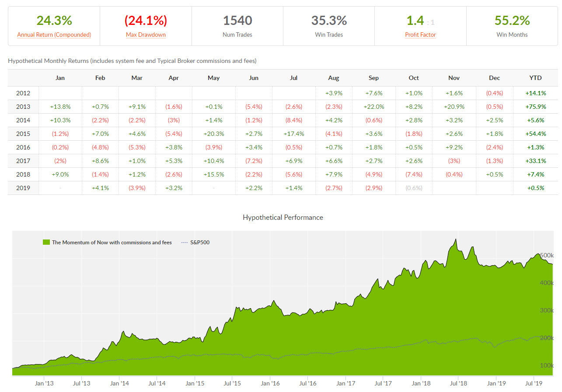Click the Jul '18 x-axis label
562x392 pixels.
458,383
